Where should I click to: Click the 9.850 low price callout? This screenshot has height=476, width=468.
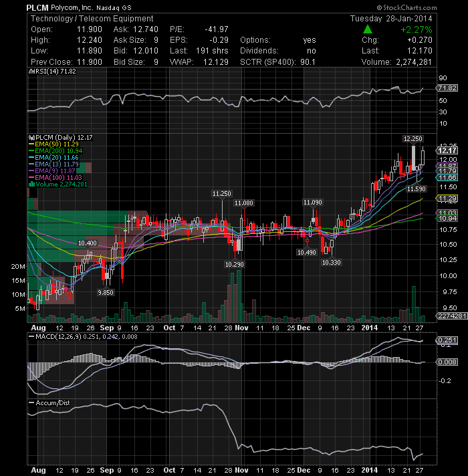click(x=106, y=293)
